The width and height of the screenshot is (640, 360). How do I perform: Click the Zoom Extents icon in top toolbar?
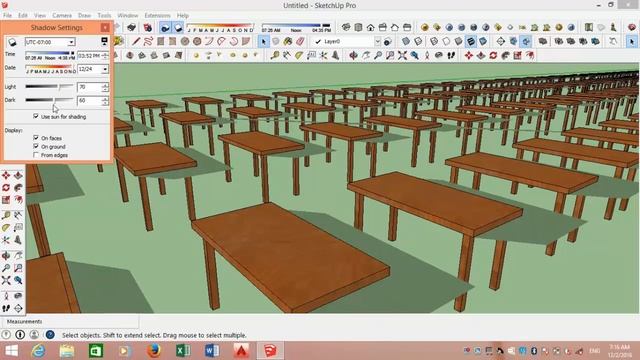pos(402,56)
